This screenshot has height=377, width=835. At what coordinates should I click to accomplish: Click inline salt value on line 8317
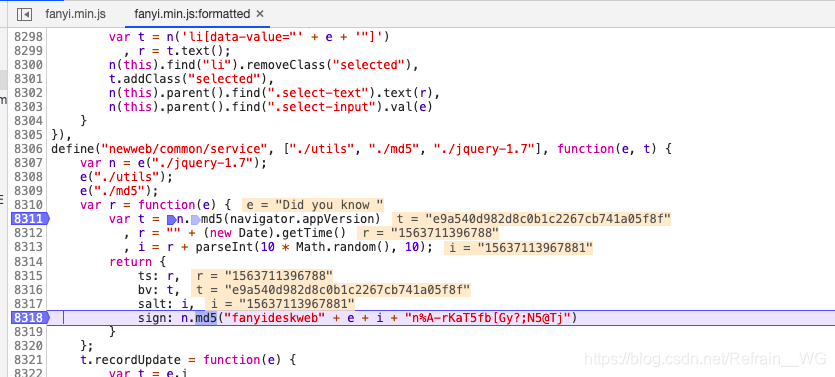[x=280, y=304]
